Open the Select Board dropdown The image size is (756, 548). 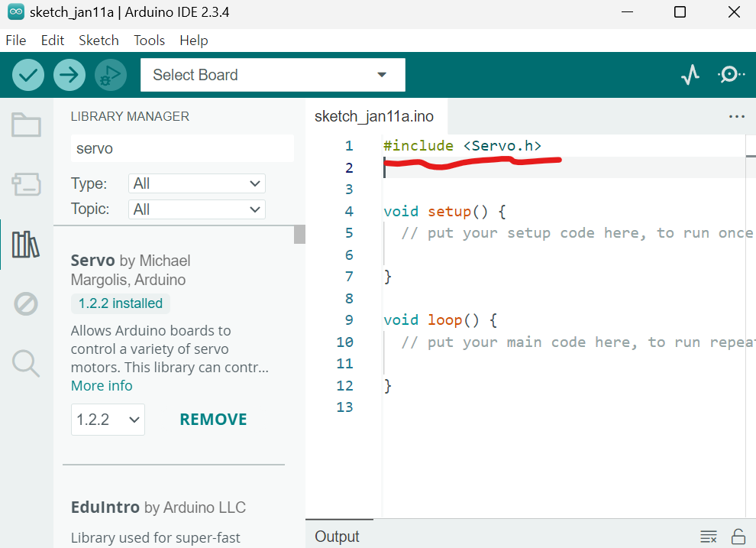point(273,75)
